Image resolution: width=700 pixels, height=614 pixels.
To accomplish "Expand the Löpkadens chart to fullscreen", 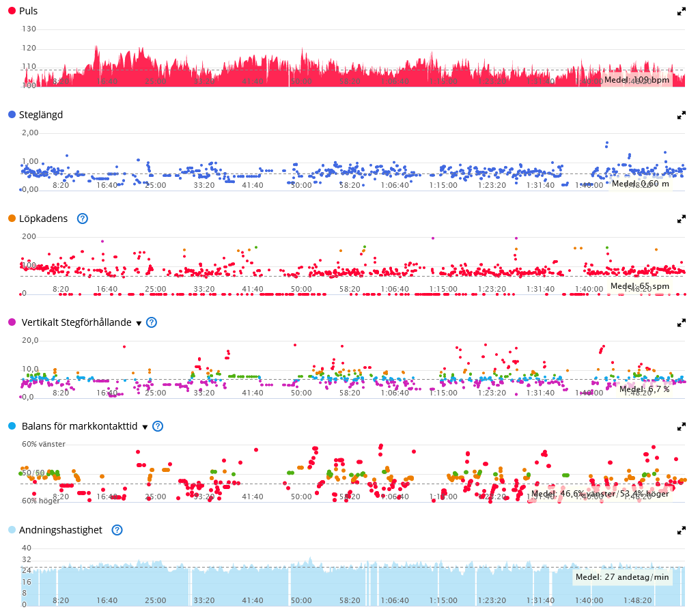I will tap(682, 219).
